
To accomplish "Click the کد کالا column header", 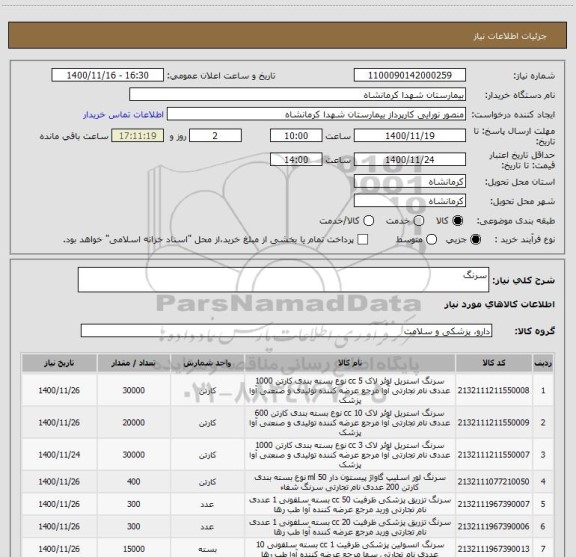I will pyautogui.click(x=494, y=363).
